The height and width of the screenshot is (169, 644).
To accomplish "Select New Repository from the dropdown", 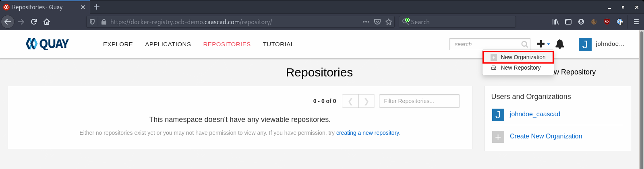I will pos(518,68).
